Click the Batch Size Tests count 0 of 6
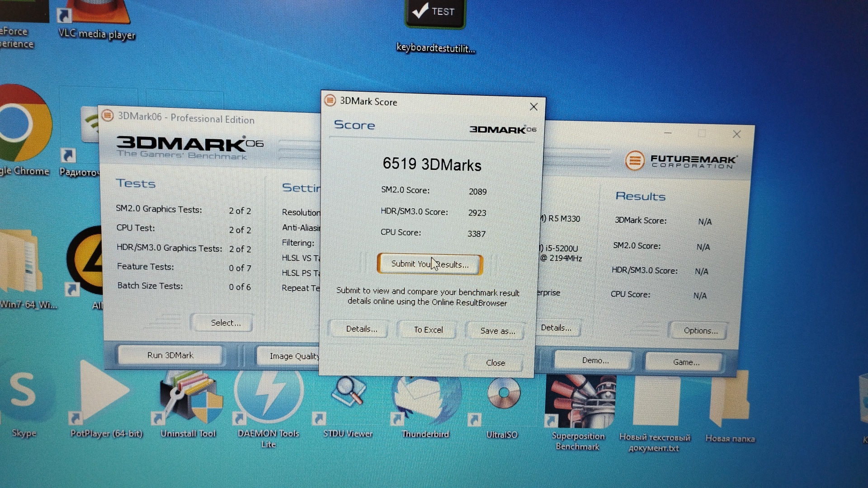The width and height of the screenshot is (868, 488). tap(240, 287)
